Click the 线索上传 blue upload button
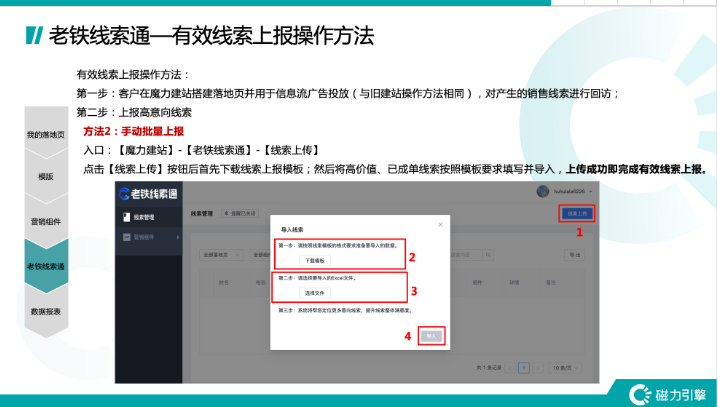The height and width of the screenshot is (407, 718). [577, 213]
